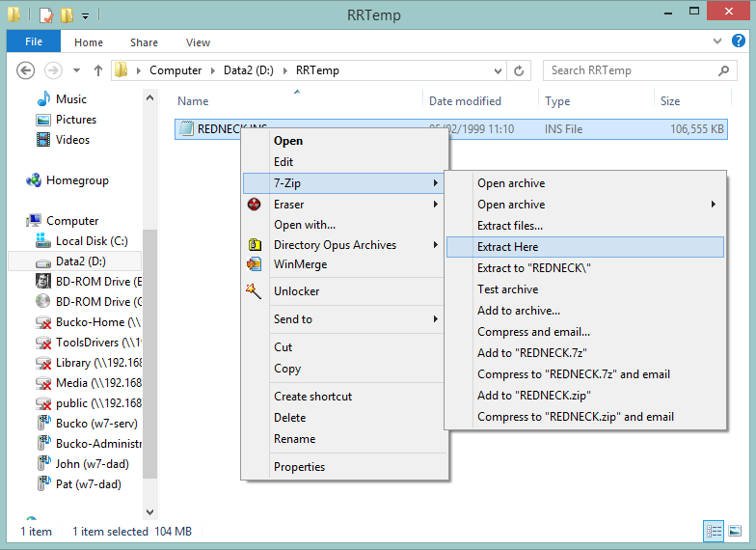Open the recent locations dropdown arrow

click(77, 70)
